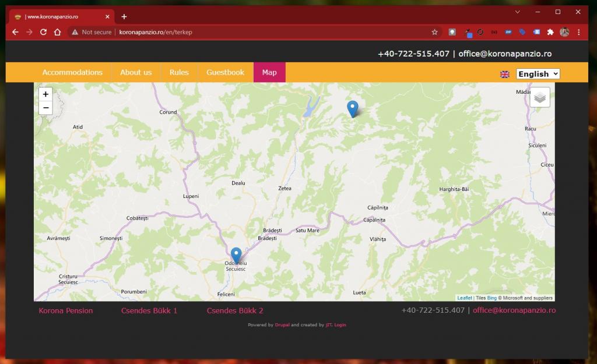Zoom out on the map
Image resolution: width=597 pixels, height=364 pixels.
45,108
